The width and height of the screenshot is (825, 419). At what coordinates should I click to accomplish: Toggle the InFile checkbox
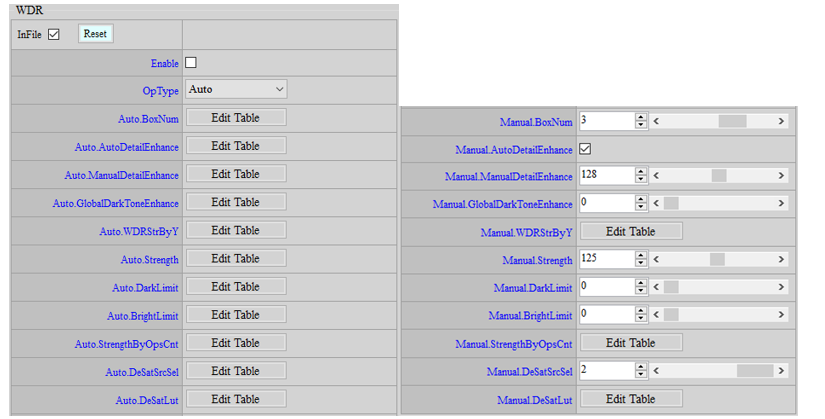54,34
